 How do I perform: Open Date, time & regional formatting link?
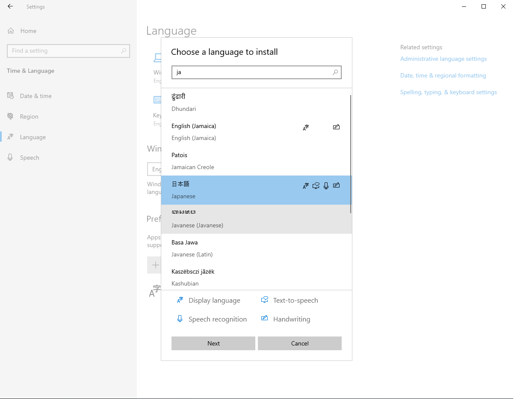443,75
